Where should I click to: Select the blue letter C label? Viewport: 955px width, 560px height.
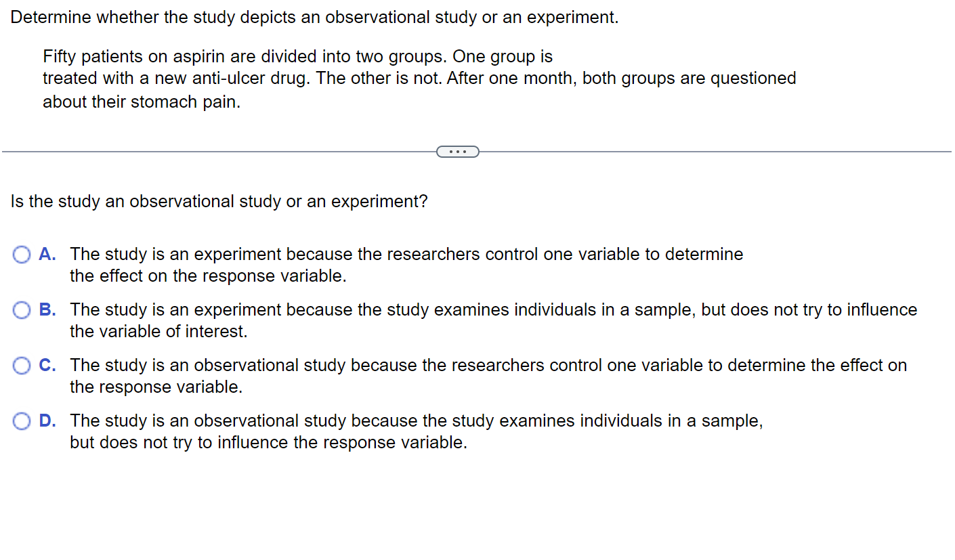[47, 365]
